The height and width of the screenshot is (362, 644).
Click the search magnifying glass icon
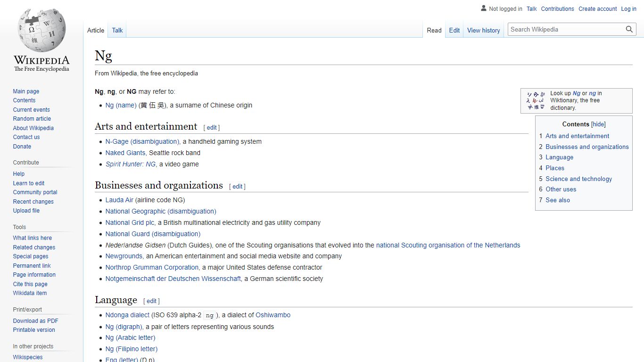629,29
